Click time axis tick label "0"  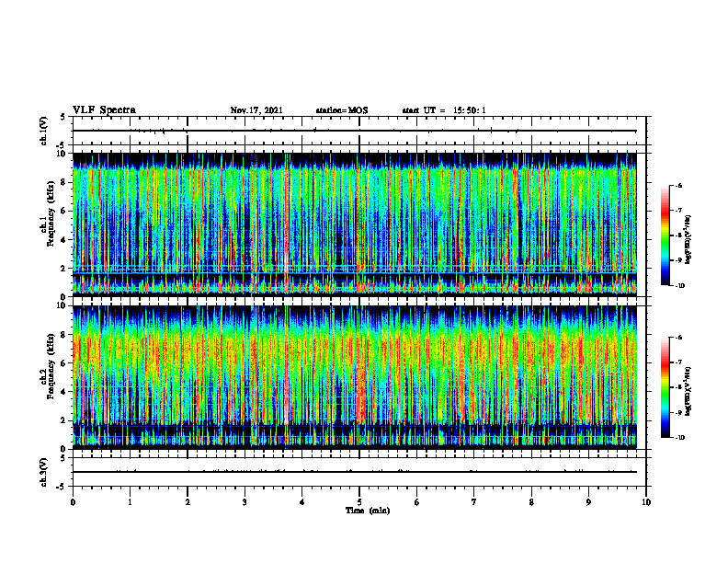(73, 502)
